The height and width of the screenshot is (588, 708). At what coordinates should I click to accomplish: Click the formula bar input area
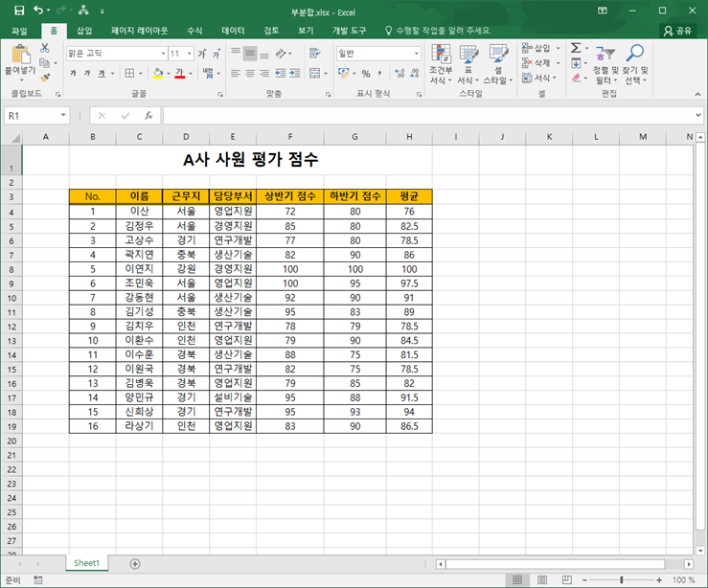point(429,116)
